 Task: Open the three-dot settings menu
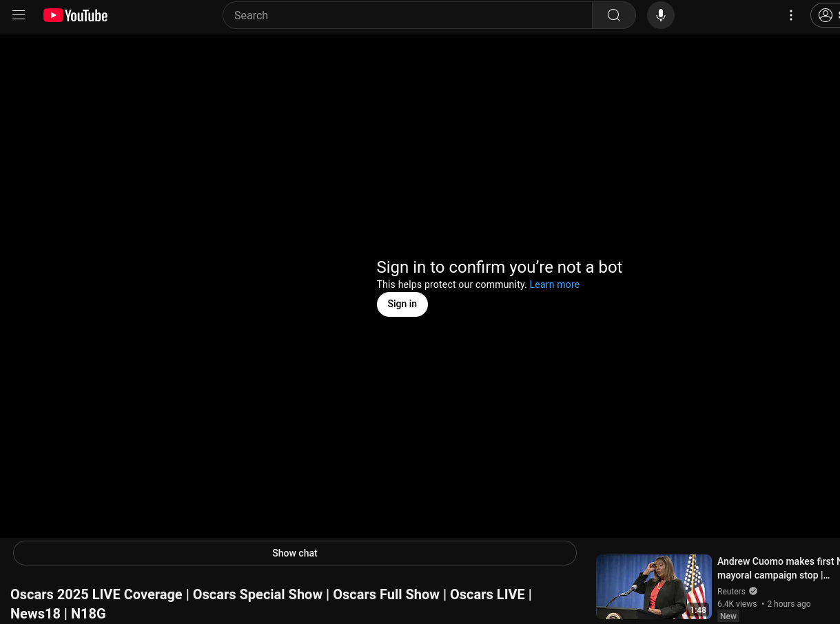click(791, 15)
